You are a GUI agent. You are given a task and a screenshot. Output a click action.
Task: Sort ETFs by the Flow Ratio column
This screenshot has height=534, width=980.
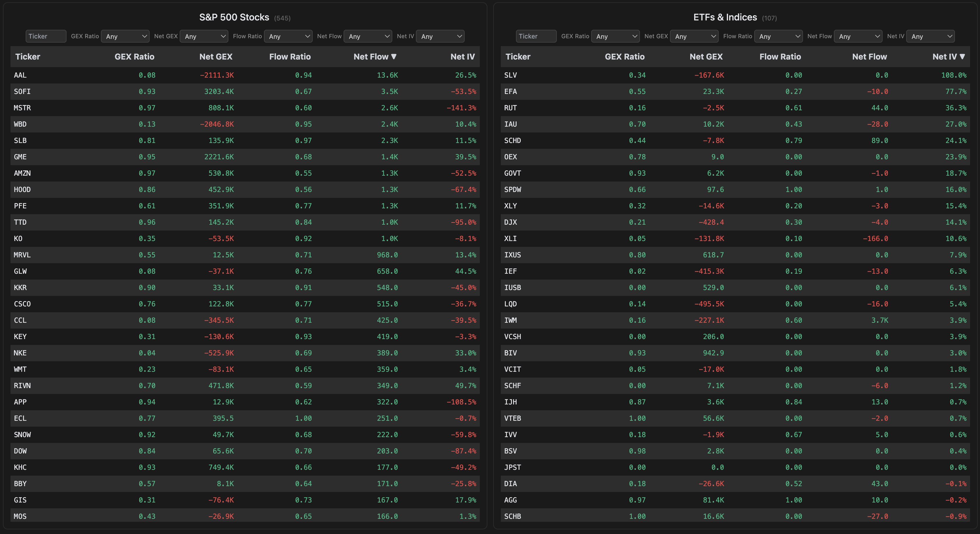(x=780, y=56)
